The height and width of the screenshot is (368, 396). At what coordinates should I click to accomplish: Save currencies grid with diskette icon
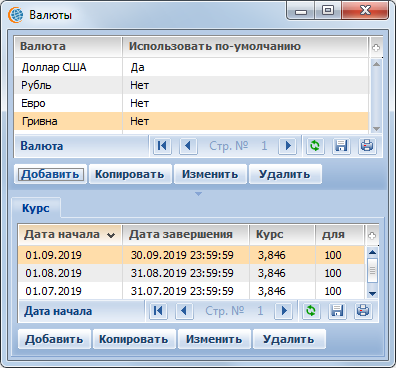(x=341, y=146)
